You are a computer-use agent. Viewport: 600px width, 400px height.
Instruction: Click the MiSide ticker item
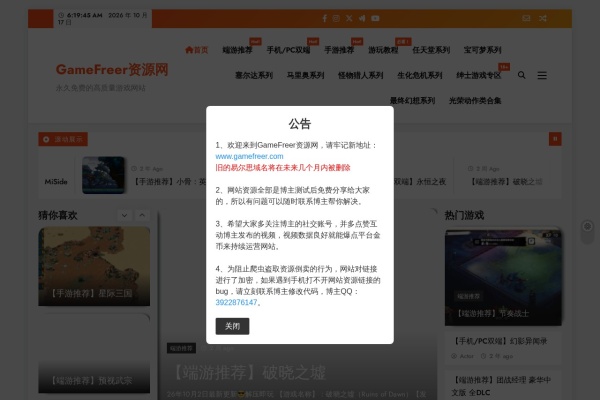coord(56,182)
